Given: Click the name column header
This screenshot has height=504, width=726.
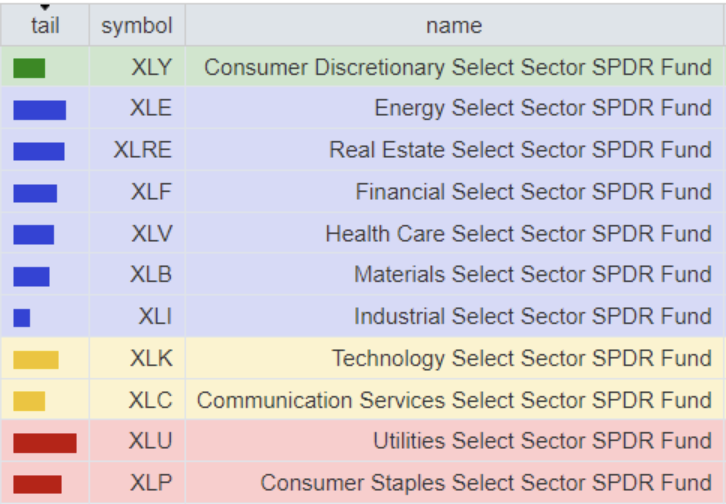Looking at the screenshot, I should click(453, 25).
